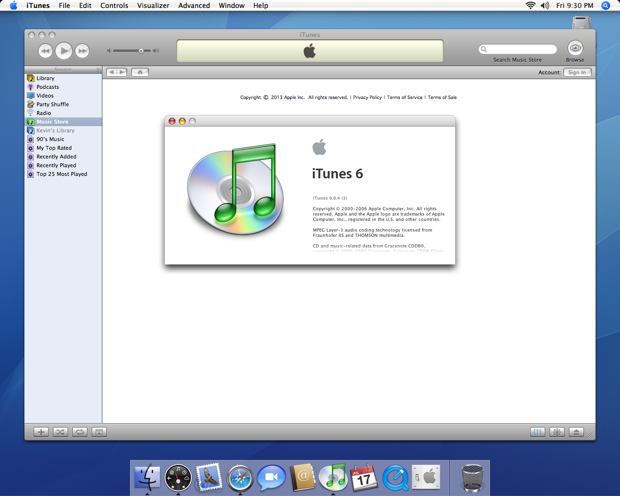Open the iTunes application menu
This screenshot has height=496, width=620.
point(38,6)
